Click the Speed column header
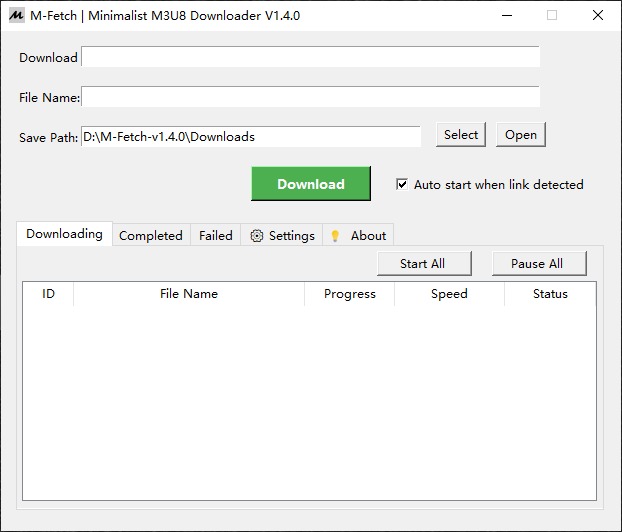This screenshot has height=532, width=622. click(449, 294)
